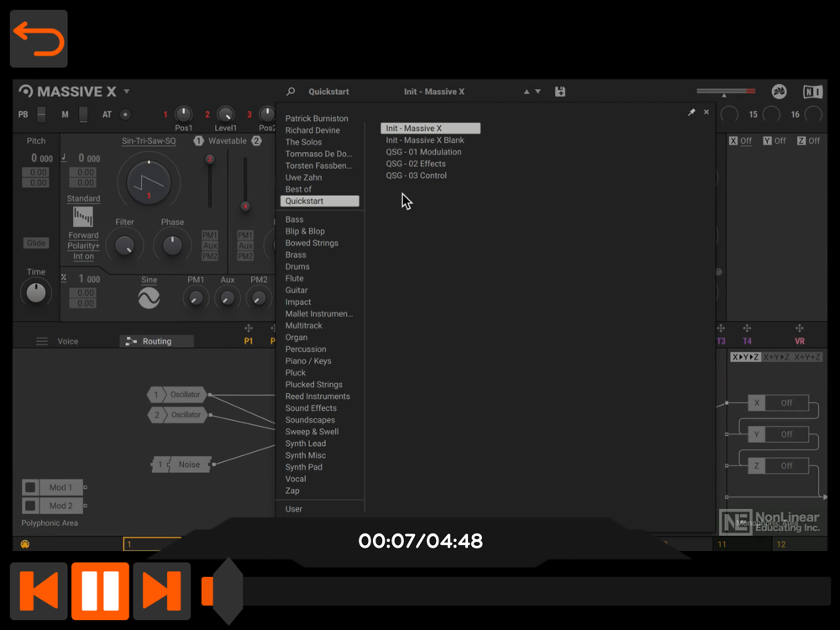This screenshot has height=630, width=840.
Task: Skip to next video track
Action: click(x=162, y=591)
